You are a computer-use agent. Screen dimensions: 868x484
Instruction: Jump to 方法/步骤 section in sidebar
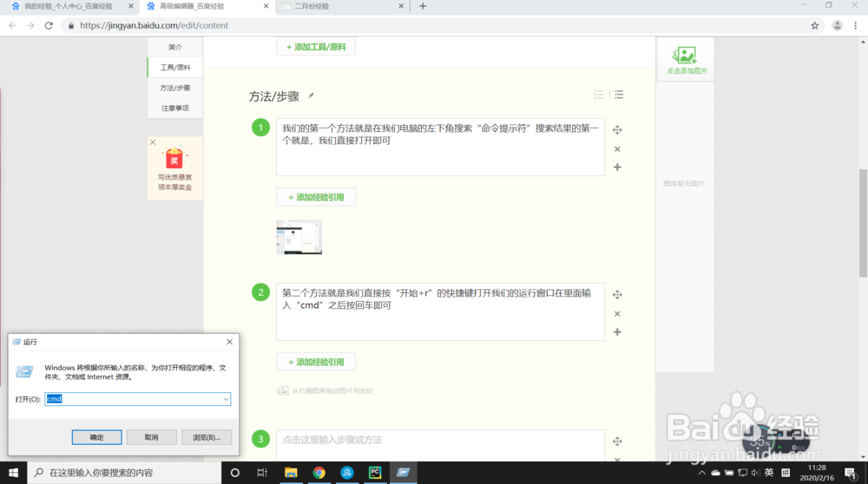[x=175, y=88]
